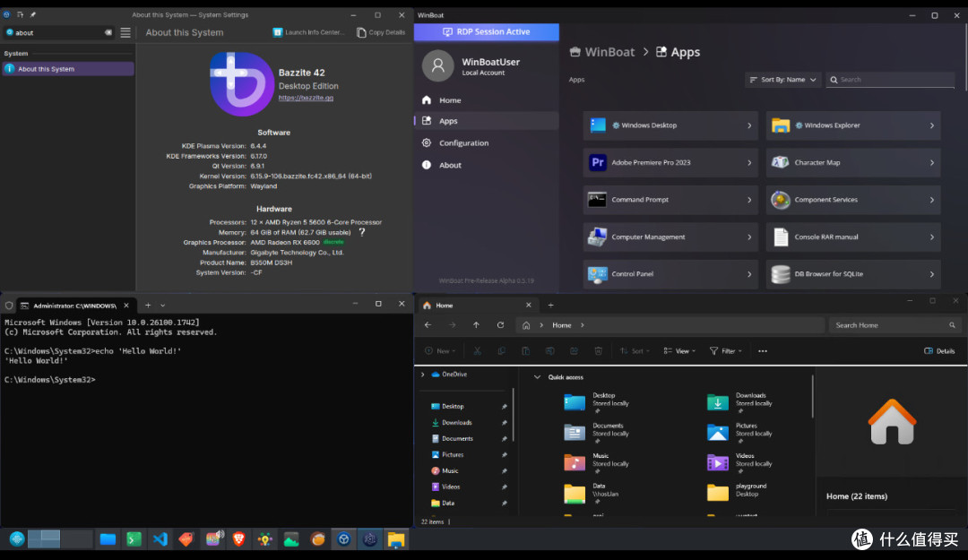The width and height of the screenshot is (968, 560).
Task: Select the Home tab in File Explorer
Action: click(x=479, y=305)
